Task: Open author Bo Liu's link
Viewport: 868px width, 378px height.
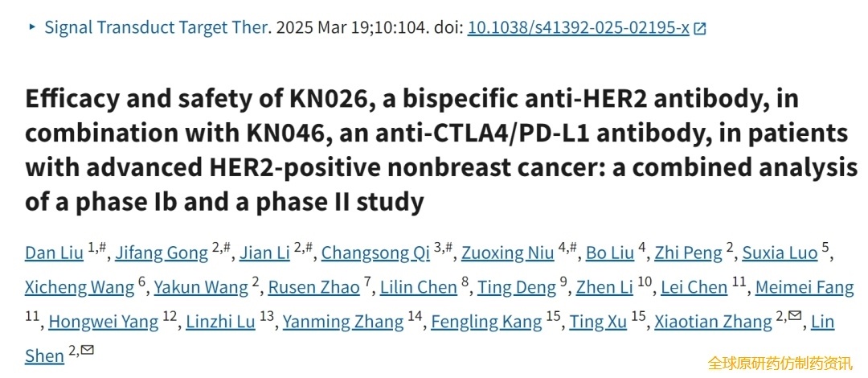Action: point(610,253)
